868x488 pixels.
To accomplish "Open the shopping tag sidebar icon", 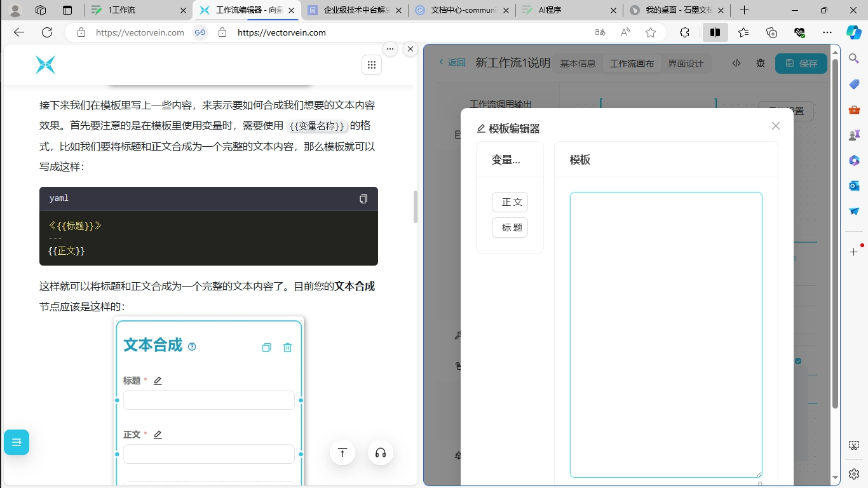I will click(x=854, y=84).
